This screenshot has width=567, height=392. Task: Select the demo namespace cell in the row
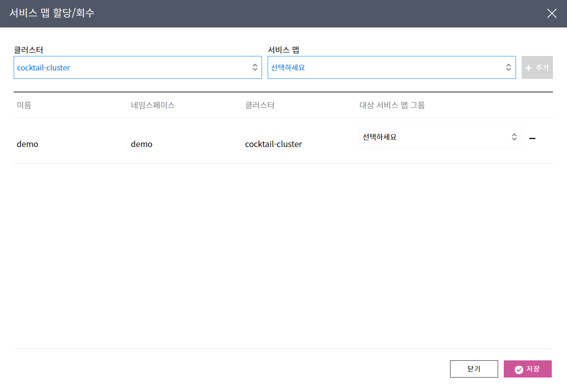pos(142,144)
